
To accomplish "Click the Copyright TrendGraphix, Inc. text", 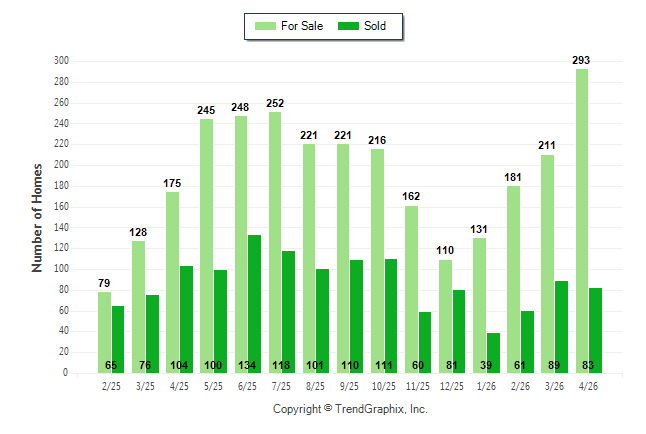I will (x=350, y=409).
